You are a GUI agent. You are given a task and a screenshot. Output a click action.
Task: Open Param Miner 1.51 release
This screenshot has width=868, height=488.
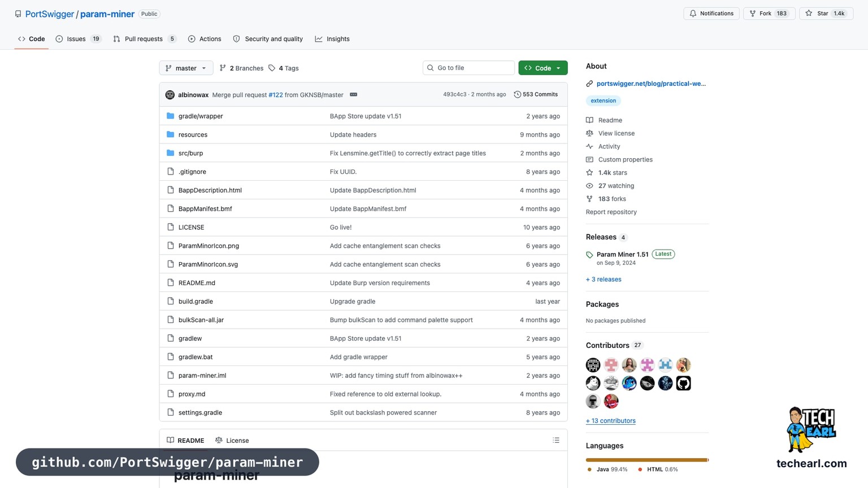point(622,255)
